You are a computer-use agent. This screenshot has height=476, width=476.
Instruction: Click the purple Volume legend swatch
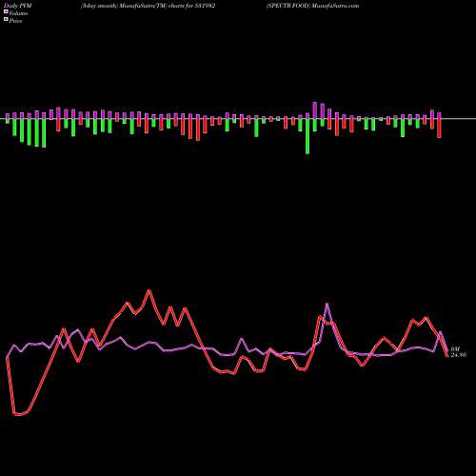(6, 11)
